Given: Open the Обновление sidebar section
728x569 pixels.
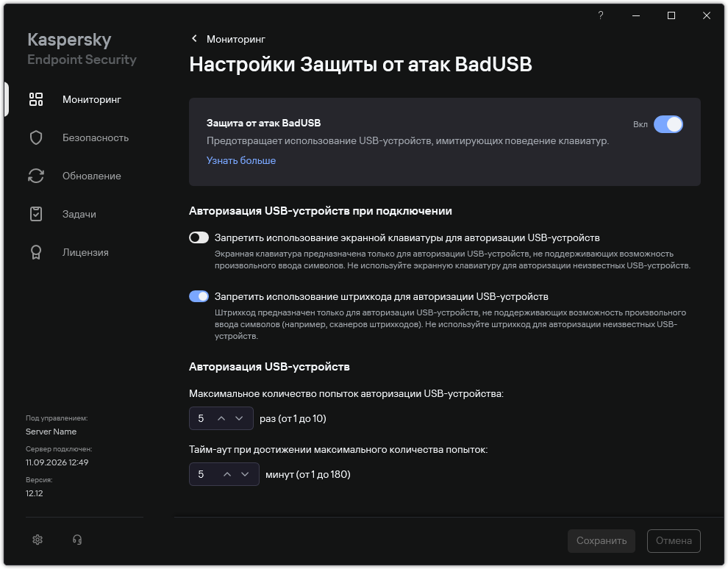Looking at the screenshot, I should 92,176.
